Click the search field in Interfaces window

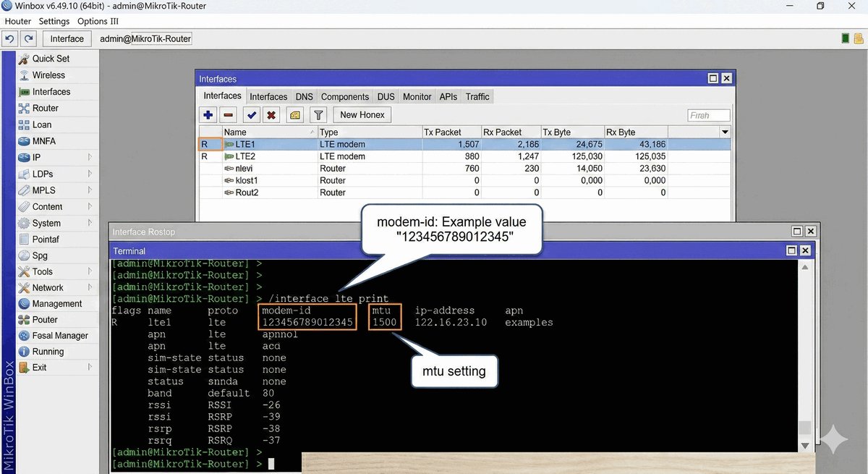pos(708,115)
